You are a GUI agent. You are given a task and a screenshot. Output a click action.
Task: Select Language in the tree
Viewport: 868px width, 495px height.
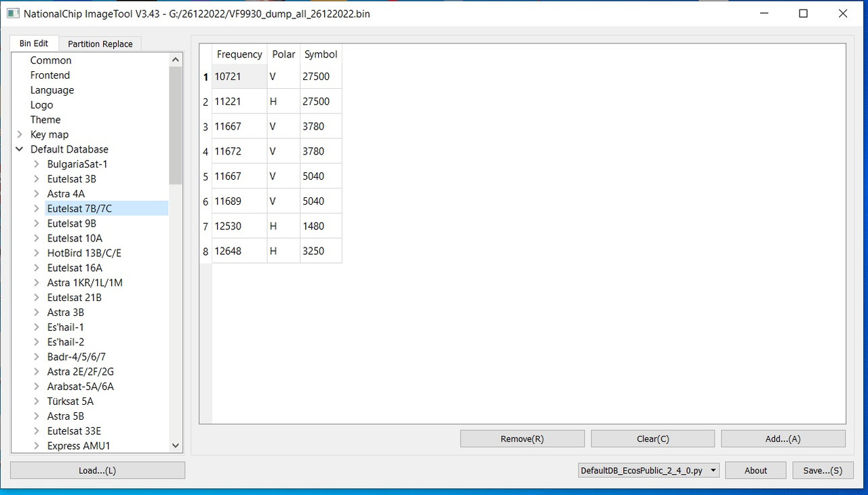(52, 90)
